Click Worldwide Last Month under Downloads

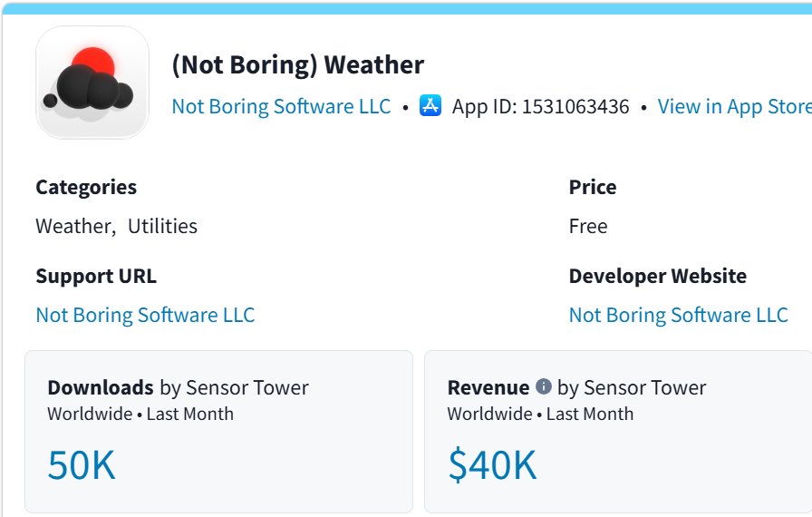coord(140,414)
